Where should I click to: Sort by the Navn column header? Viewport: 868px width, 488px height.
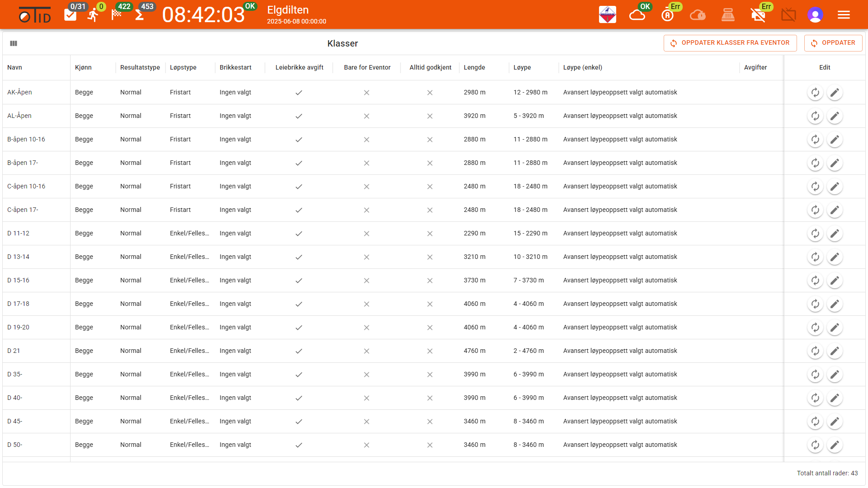pos(14,67)
